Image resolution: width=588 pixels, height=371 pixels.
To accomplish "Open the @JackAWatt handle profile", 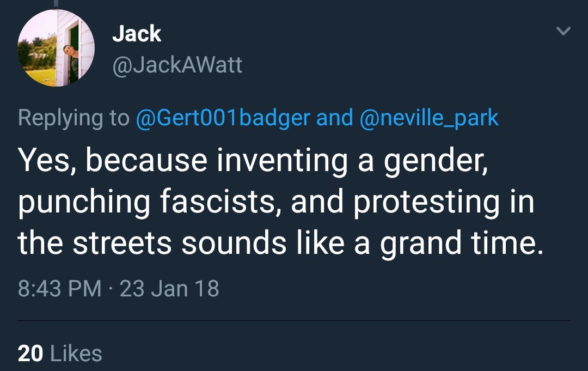I will click(x=177, y=66).
